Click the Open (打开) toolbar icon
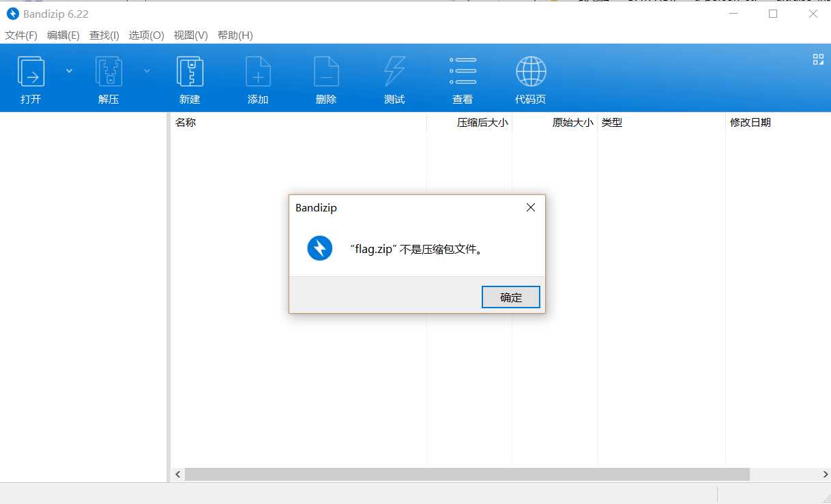This screenshot has width=831, height=504. pyautogui.click(x=31, y=71)
